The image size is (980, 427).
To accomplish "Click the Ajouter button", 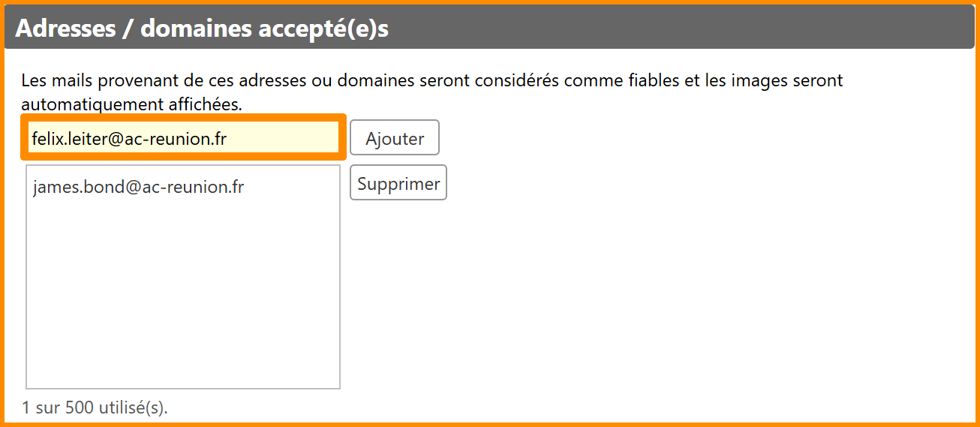I will [394, 138].
